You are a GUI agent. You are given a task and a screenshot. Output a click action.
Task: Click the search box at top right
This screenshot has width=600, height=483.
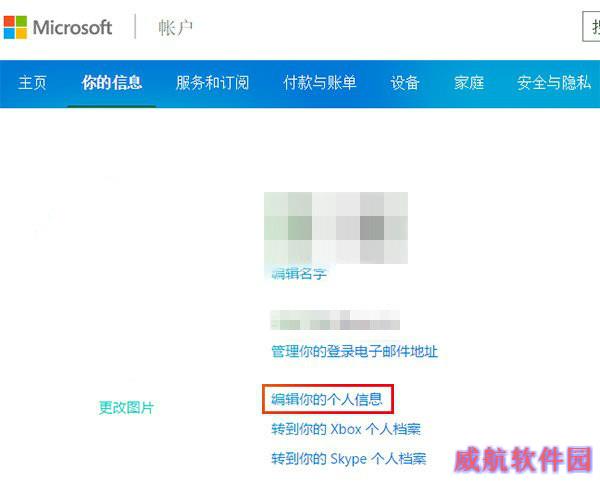click(591, 26)
